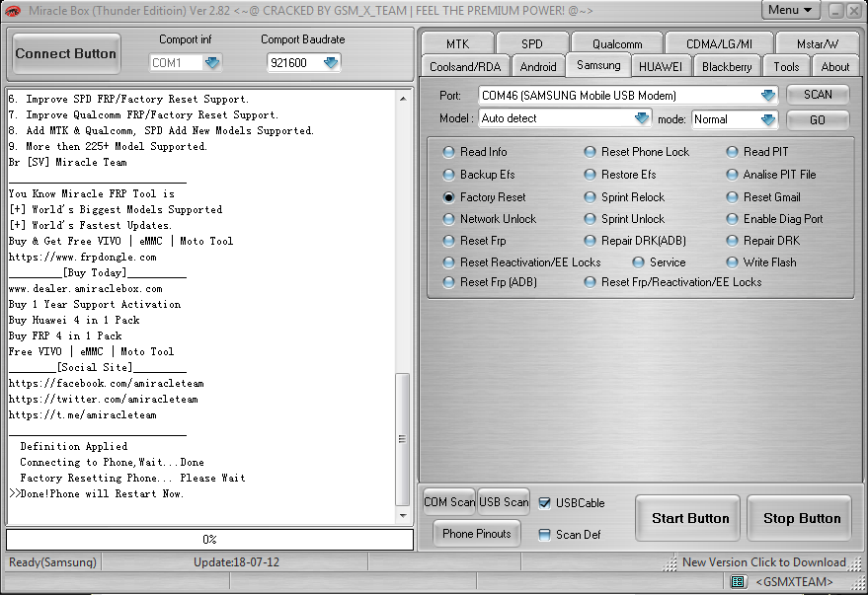
Task: Select the Reset Gmail radio option
Action: pos(732,197)
